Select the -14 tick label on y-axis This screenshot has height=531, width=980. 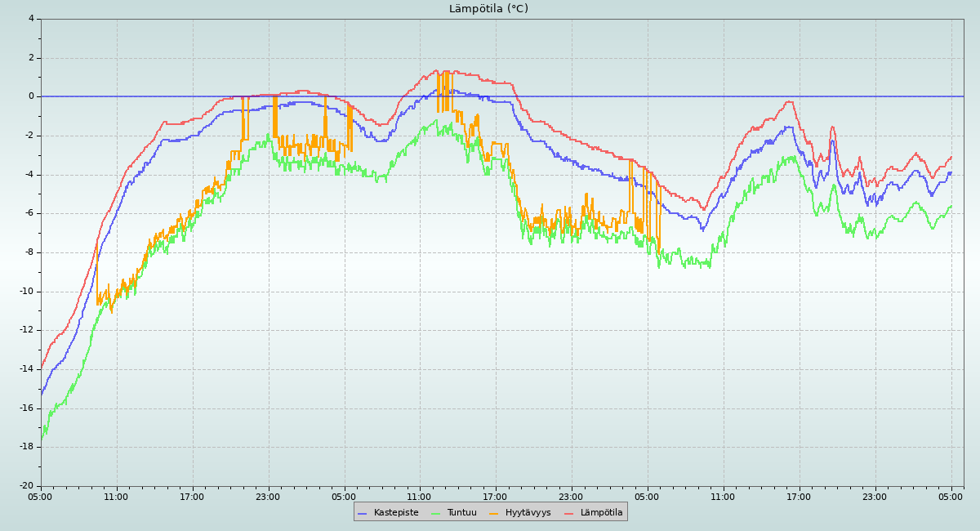coord(26,369)
